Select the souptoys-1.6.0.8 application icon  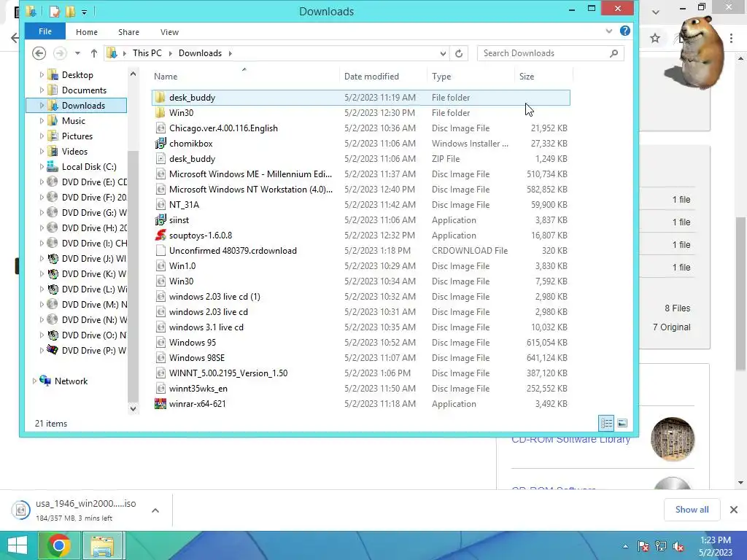point(160,236)
